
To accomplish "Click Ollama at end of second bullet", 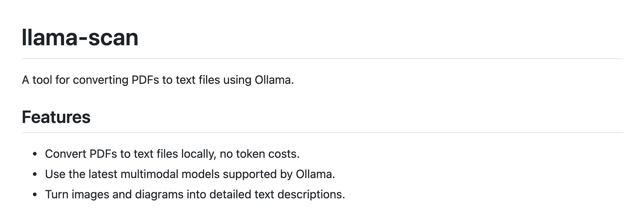I will click(314, 174).
